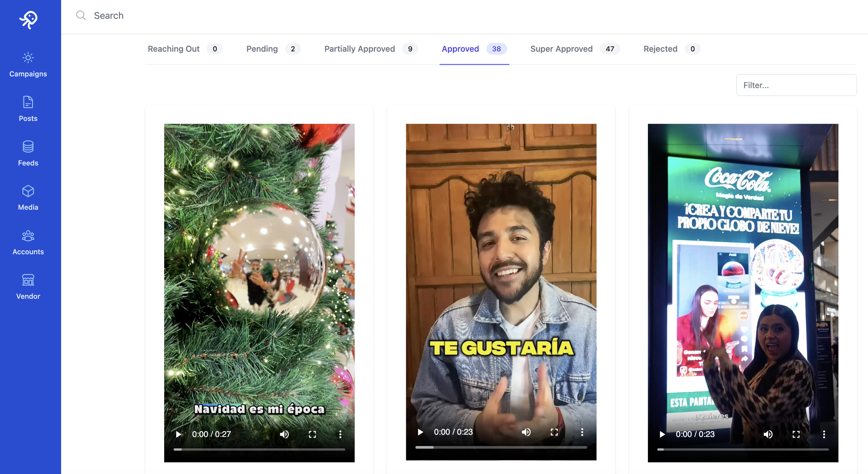Click the search magnifier icon
The image size is (868, 474).
[81, 15]
